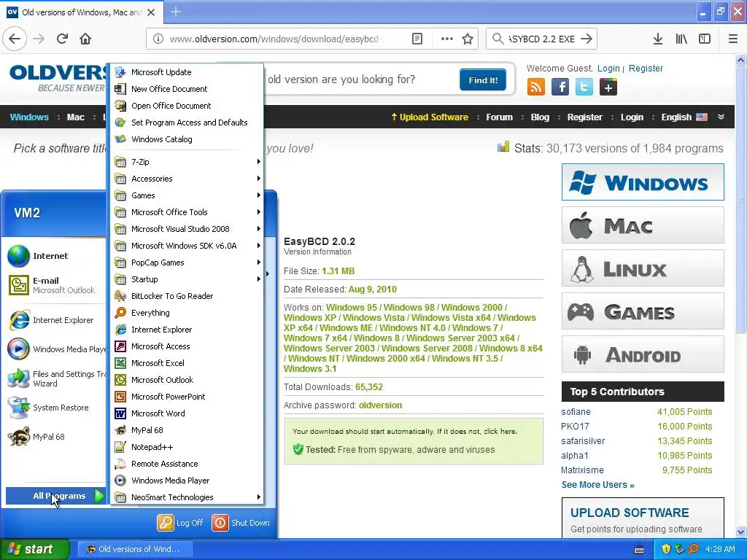Click the page vertical scrollbar thumb
The width and height of the screenshot is (747, 560).
tap(741, 200)
